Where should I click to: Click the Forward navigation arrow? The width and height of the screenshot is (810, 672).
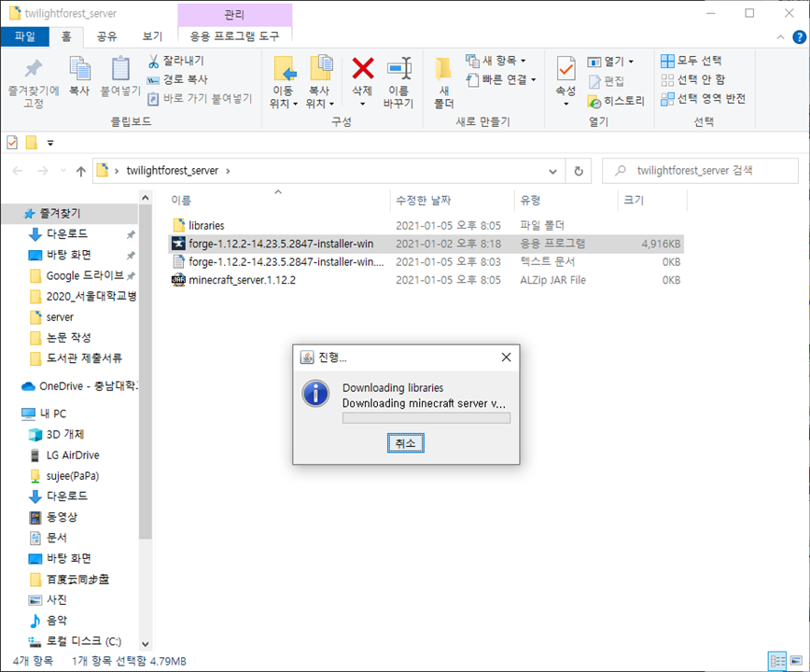coord(43,171)
